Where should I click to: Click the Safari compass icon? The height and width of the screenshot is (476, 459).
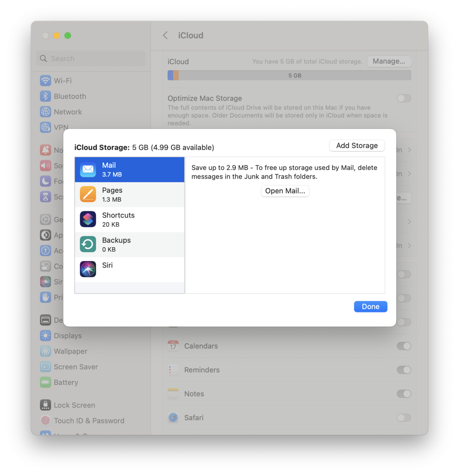pos(173,417)
